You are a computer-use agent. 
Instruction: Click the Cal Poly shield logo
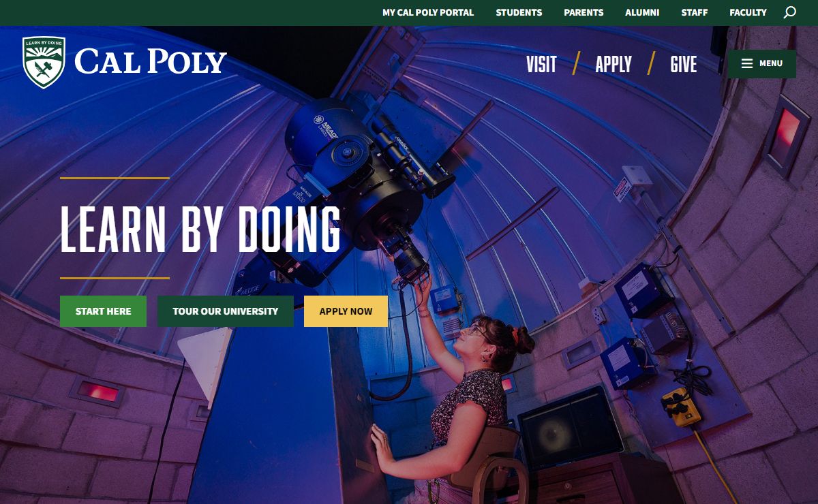(x=44, y=63)
